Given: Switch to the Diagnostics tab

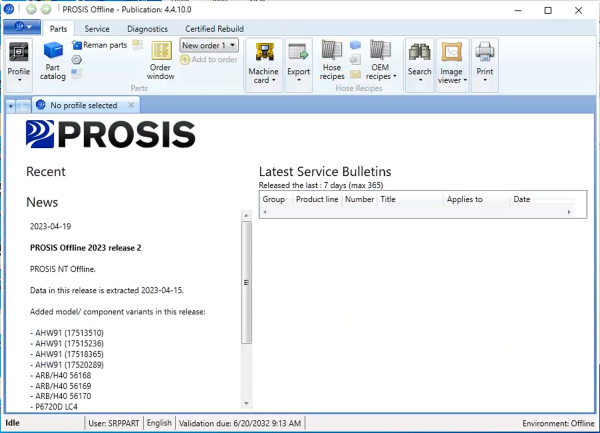Looking at the screenshot, I should pos(147,29).
